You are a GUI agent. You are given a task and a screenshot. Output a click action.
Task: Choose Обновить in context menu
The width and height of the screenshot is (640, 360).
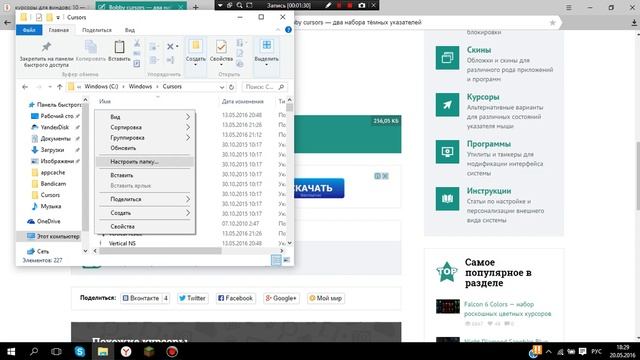[x=145, y=148]
